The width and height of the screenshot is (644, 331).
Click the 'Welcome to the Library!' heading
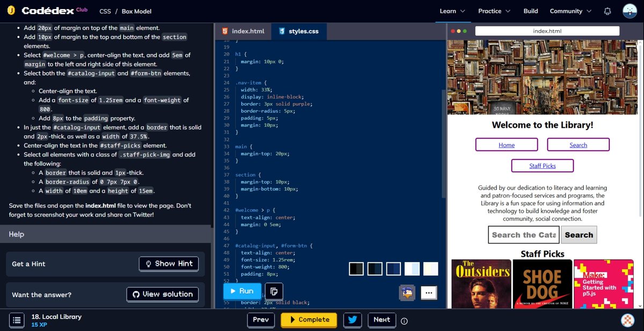(x=543, y=125)
